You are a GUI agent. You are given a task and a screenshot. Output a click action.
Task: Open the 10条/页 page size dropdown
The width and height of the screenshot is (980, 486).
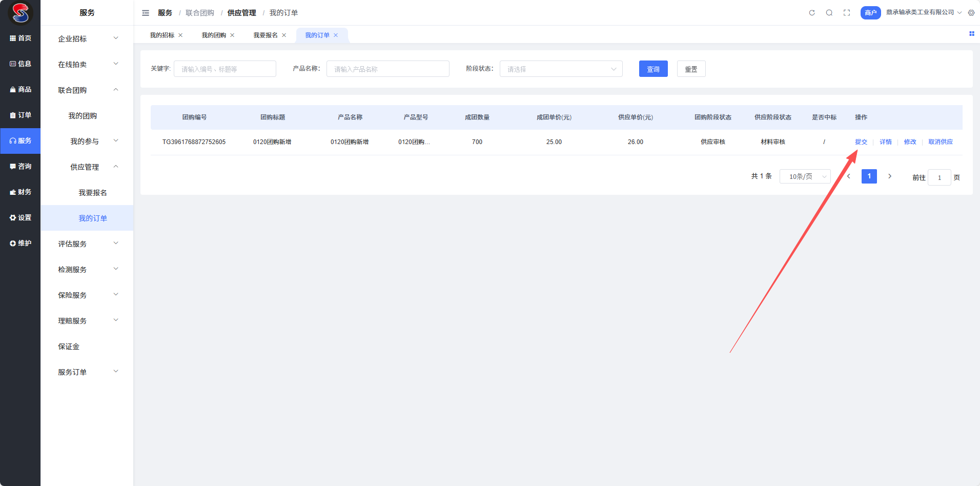[805, 176]
